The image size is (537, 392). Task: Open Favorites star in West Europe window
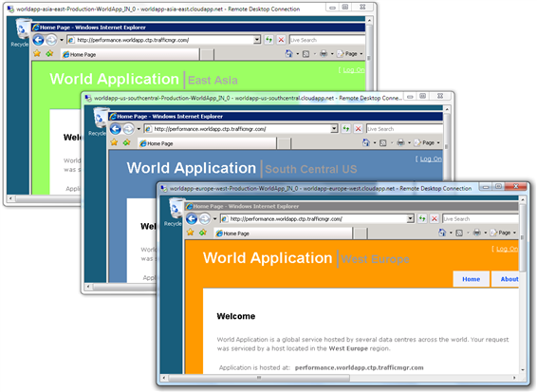pos(191,233)
